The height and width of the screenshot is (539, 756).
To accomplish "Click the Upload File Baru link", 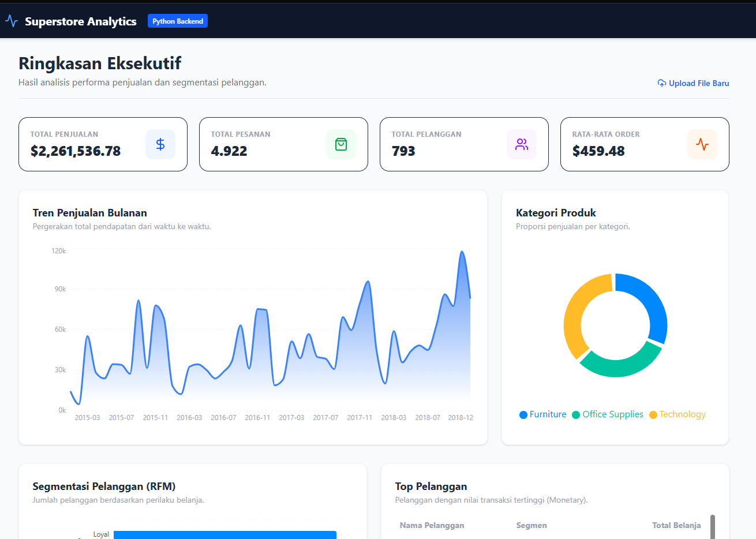I will (x=698, y=83).
